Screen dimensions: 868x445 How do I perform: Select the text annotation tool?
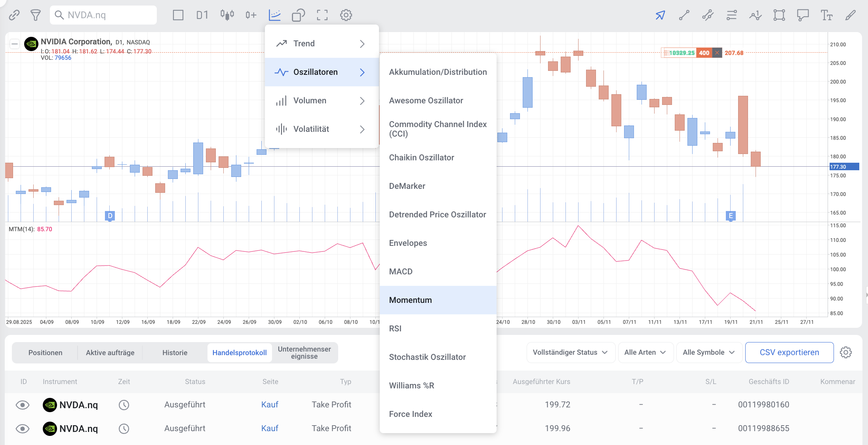tap(826, 15)
